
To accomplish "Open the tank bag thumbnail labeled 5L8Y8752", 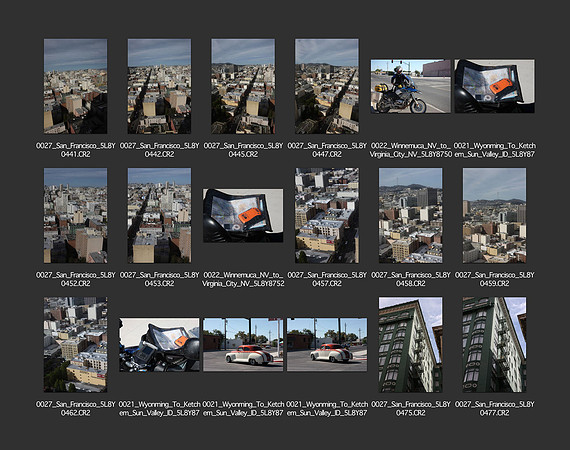I will [243, 215].
